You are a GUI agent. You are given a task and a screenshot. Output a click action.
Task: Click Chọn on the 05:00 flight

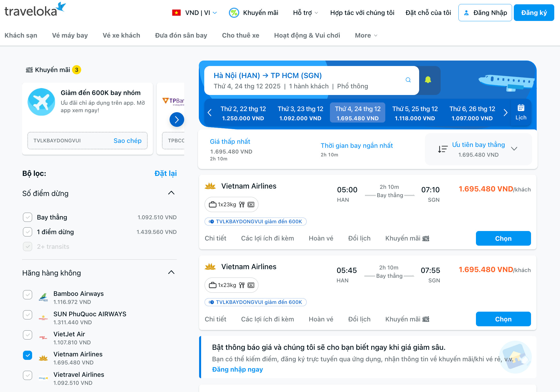[x=503, y=238]
